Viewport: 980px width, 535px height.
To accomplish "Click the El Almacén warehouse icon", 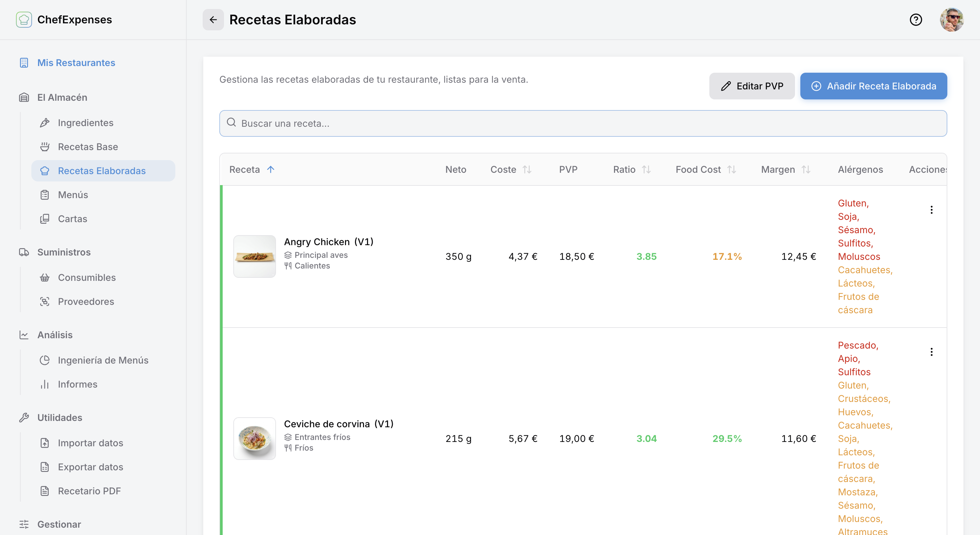I will [x=24, y=97].
